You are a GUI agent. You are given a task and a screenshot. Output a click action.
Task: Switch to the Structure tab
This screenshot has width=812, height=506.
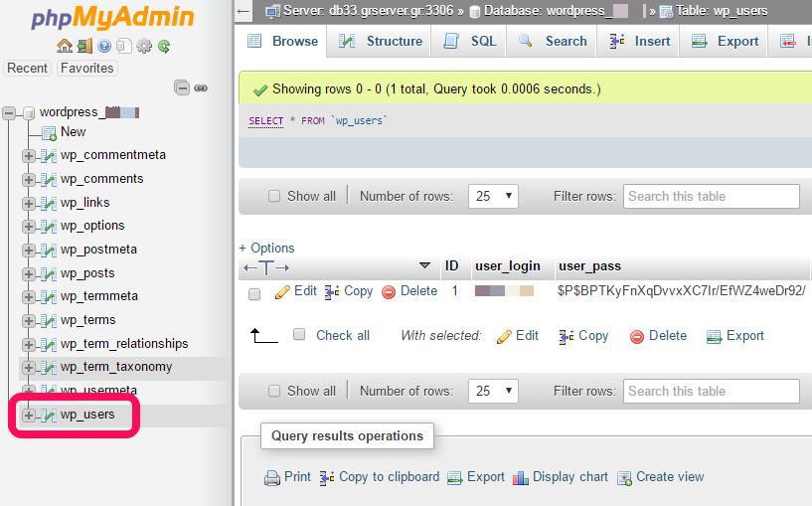click(380, 42)
